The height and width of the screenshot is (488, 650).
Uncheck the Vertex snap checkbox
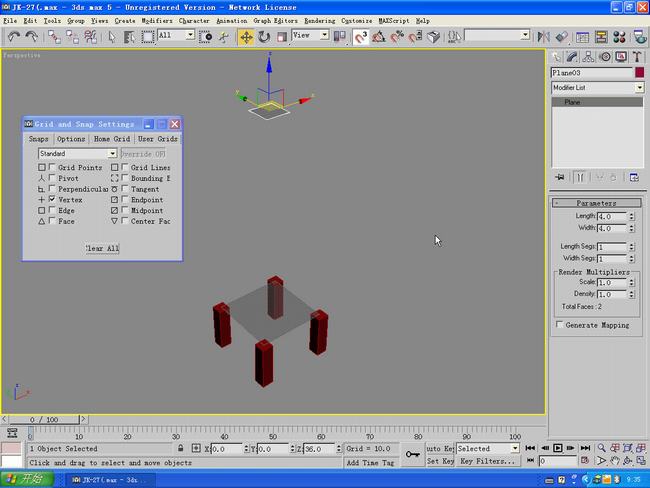pyautogui.click(x=52, y=199)
